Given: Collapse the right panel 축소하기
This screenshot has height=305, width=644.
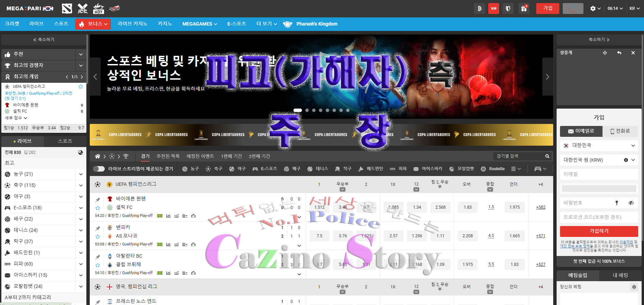Looking at the screenshot, I should pos(599,39).
